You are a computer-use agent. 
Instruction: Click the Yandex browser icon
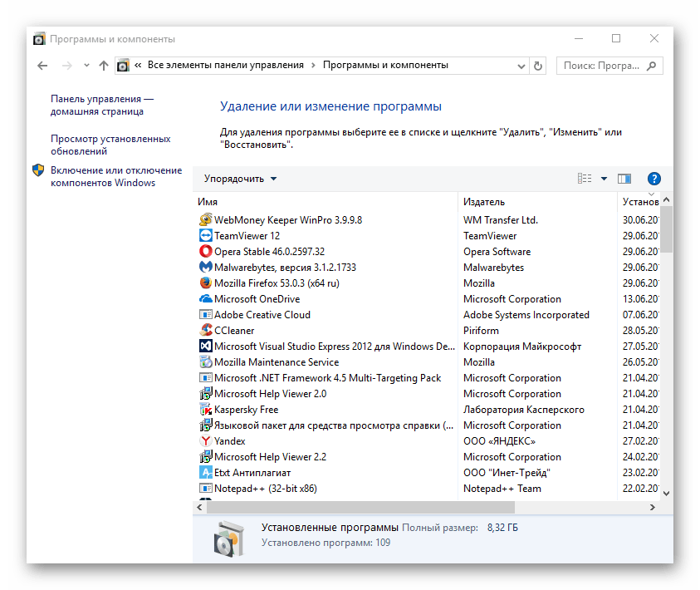(206, 441)
